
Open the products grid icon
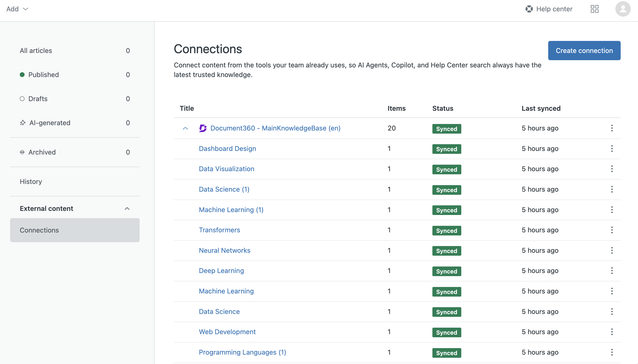point(594,9)
